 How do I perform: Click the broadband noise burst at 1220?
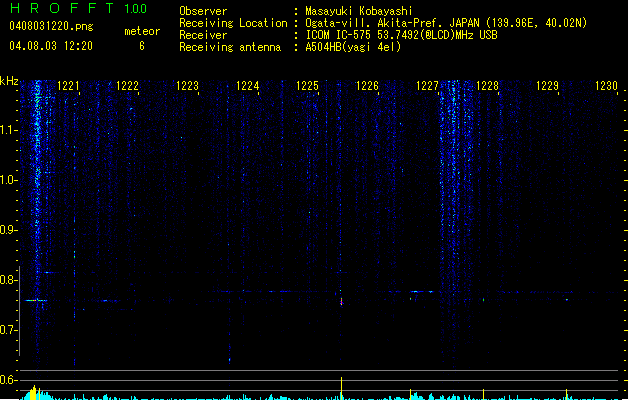tap(37, 225)
